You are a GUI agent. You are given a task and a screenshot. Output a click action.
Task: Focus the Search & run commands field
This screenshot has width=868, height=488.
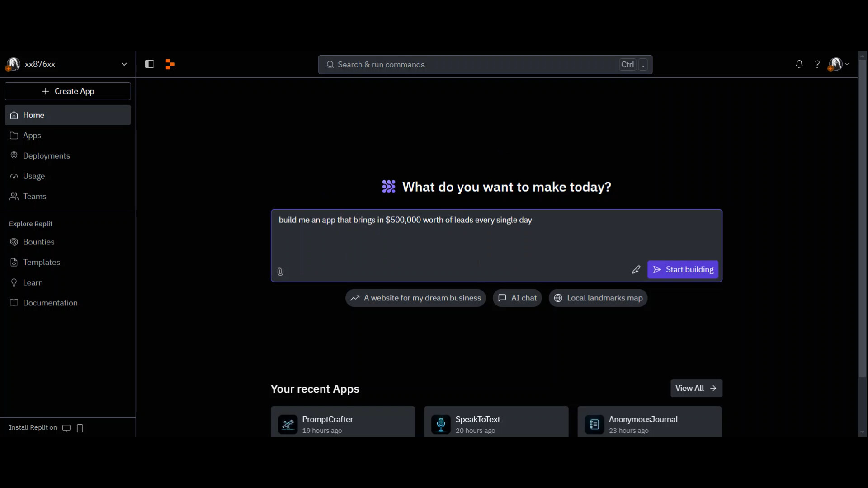[x=485, y=65]
